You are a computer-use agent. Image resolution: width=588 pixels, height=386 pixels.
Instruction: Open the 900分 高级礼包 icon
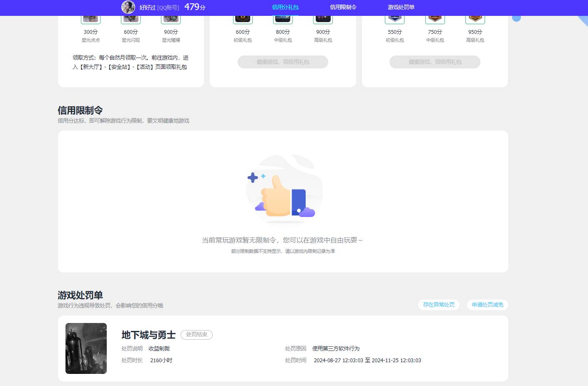[x=323, y=17]
